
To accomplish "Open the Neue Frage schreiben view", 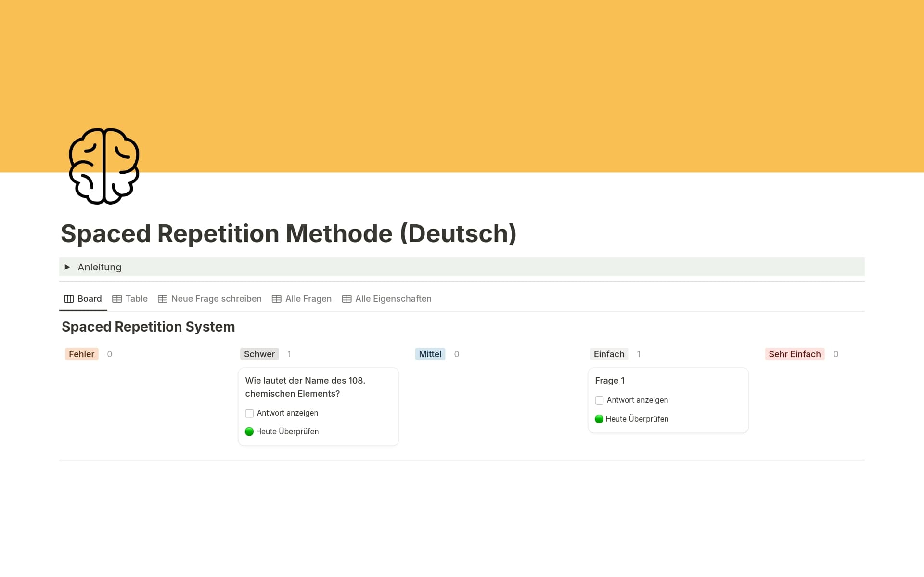I will (216, 299).
